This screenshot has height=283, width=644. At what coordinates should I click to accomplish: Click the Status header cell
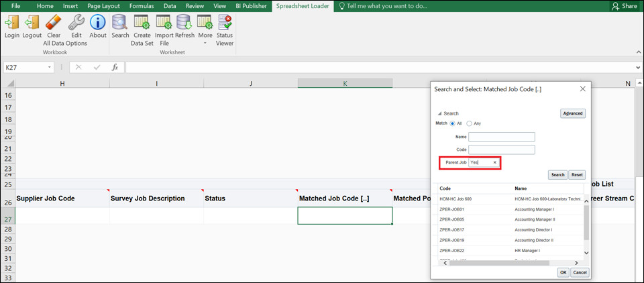250,199
